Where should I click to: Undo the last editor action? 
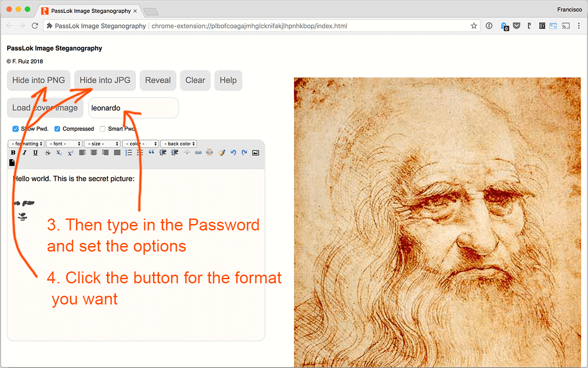(233, 153)
